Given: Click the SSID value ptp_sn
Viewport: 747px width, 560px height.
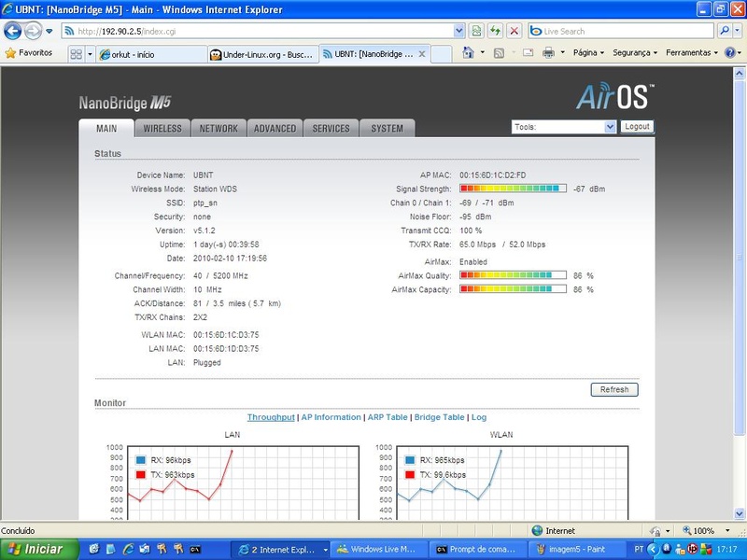Looking at the screenshot, I should click(204, 203).
